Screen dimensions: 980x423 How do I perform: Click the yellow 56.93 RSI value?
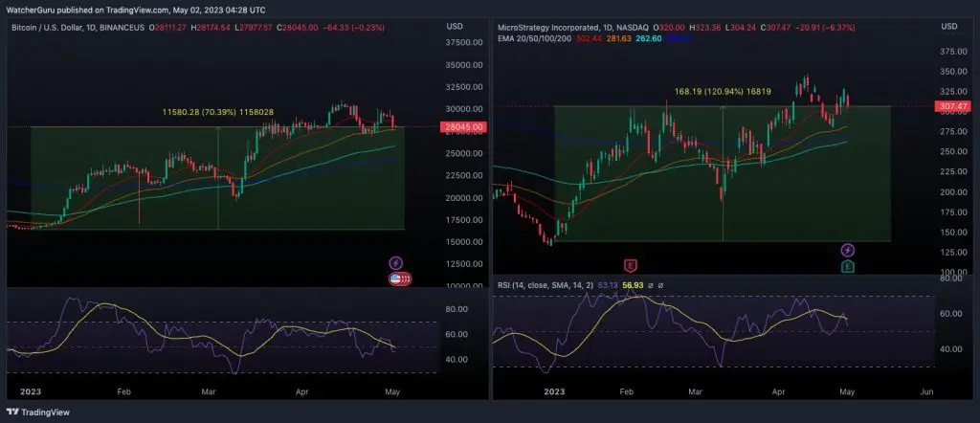[633, 284]
